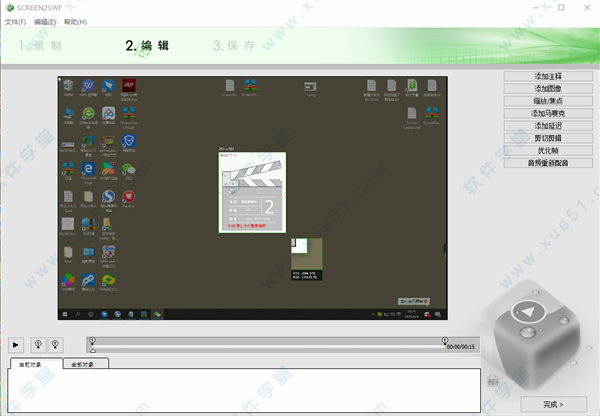
Task: Open the 编辑(E) menu
Action: pyautogui.click(x=45, y=21)
